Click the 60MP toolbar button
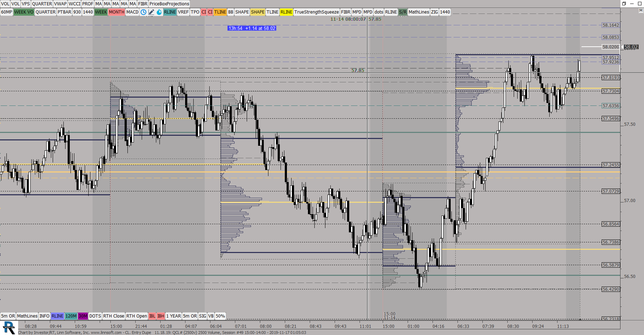 click(x=6, y=12)
